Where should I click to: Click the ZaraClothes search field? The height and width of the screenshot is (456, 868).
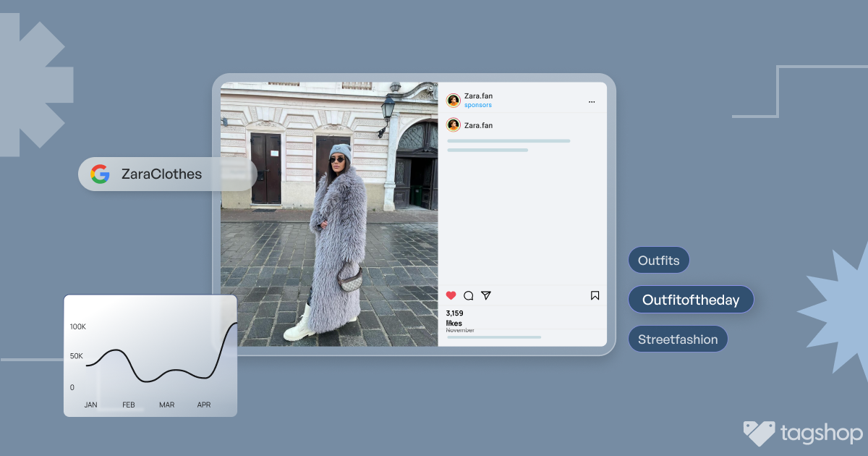coord(167,174)
